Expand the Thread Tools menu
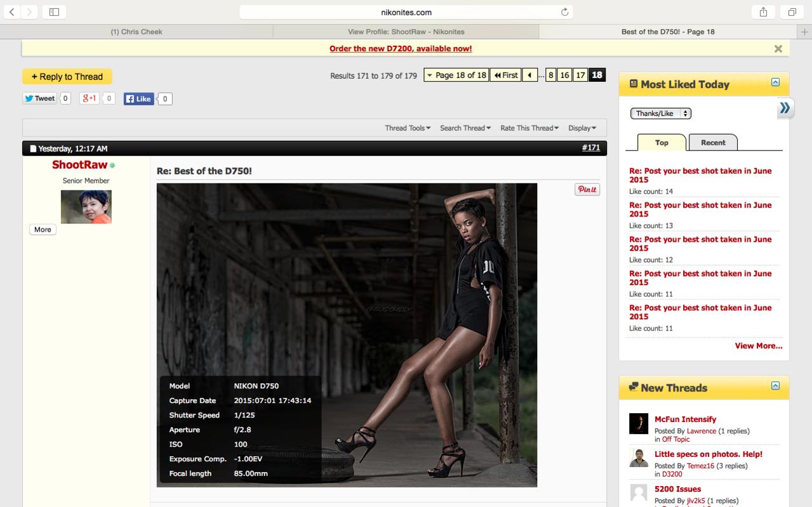The width and height of the screenshot is (812, 507). tap(408, 128)
